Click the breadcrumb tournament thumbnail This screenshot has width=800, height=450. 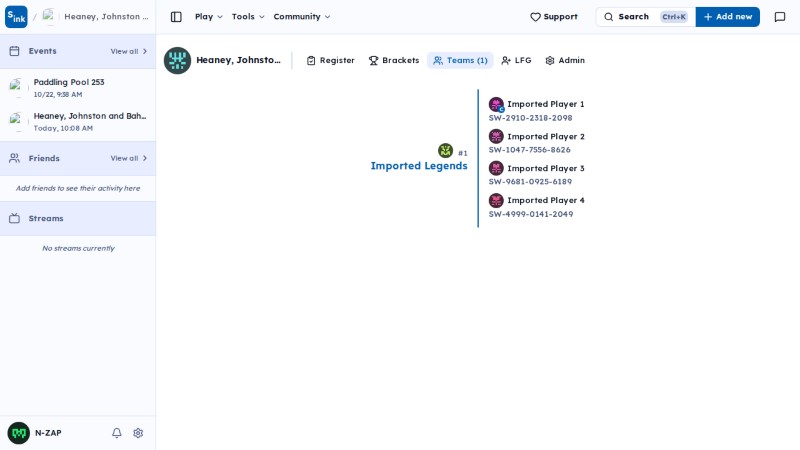tap(49, 17)
